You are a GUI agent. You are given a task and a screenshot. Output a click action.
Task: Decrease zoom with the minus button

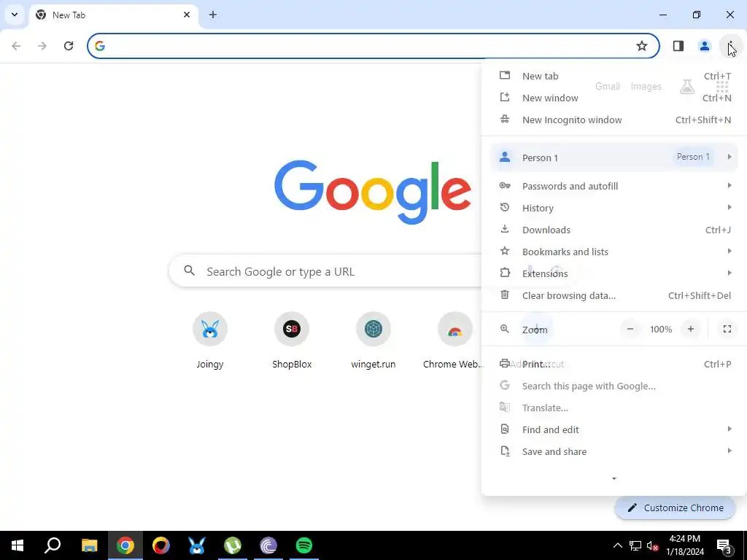(630, 329)
